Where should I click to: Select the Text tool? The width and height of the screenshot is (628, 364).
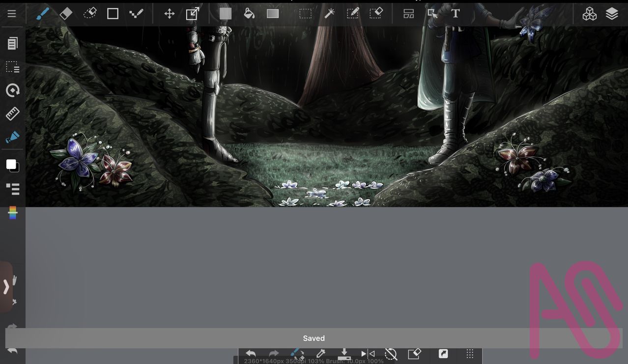click(456, 14)
